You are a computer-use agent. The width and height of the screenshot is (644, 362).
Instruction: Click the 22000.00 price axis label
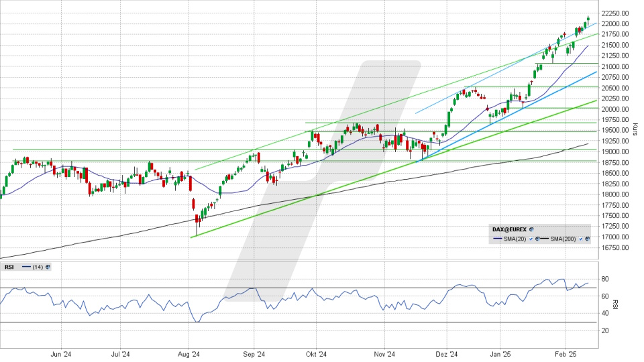615,24
